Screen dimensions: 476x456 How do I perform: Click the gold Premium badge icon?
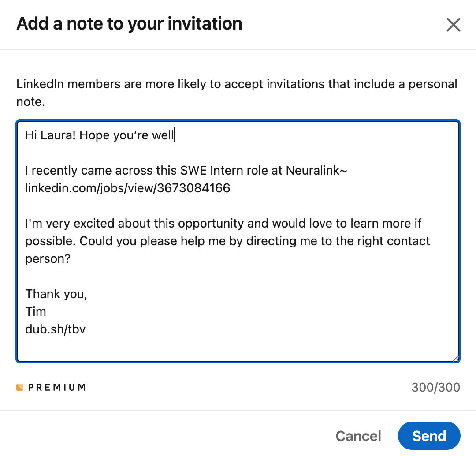(20, 387)
